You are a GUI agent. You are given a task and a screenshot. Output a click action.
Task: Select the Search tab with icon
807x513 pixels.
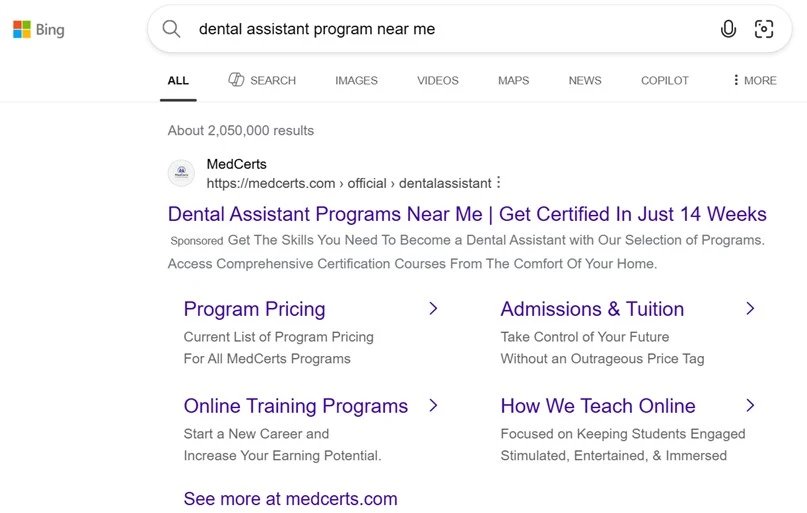point(262,80)
